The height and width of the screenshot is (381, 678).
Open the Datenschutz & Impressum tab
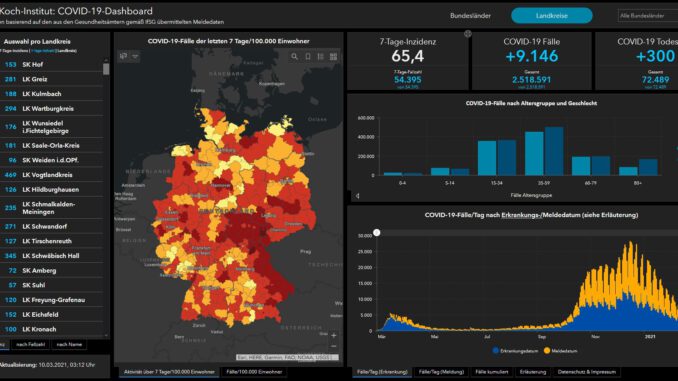click(x=586, y=372)
